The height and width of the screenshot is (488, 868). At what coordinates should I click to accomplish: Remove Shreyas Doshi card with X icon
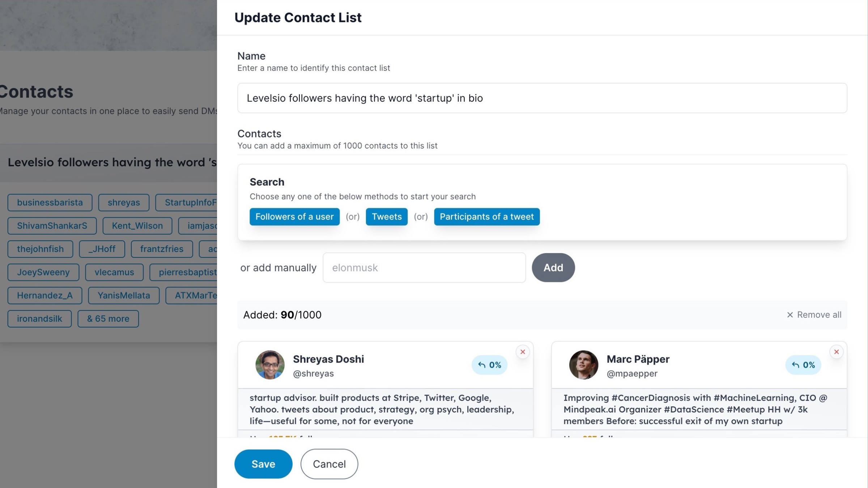point(523,352)
